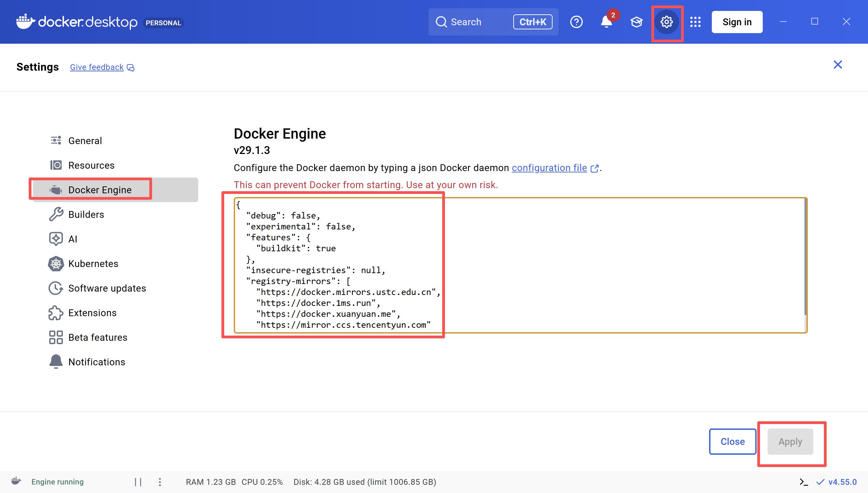Open the Resources settings section

91,165
